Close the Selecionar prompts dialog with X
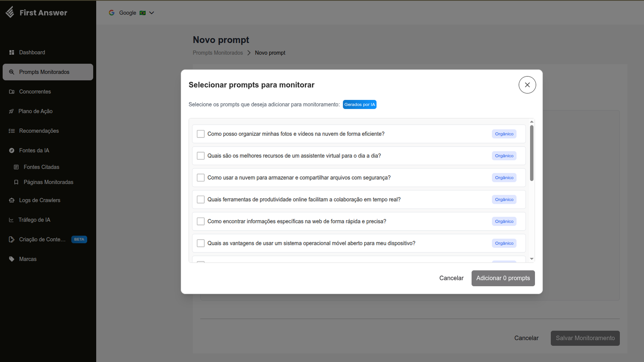This screenshot has width=644, height=362. tap(527, 85)
